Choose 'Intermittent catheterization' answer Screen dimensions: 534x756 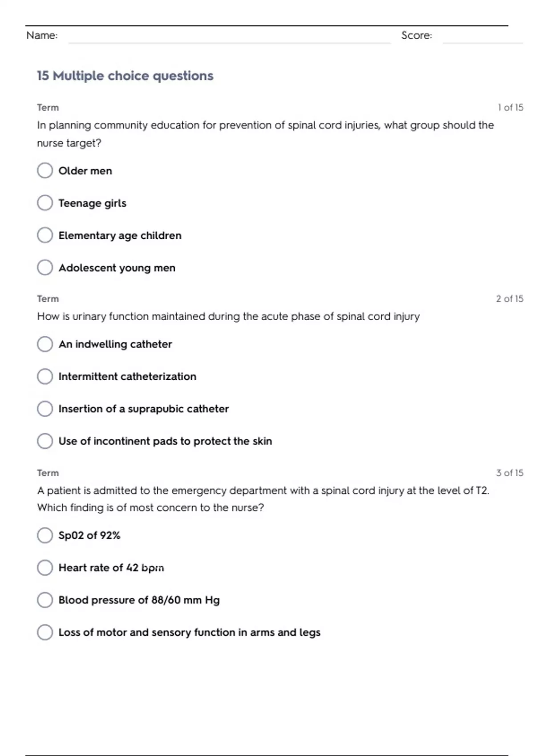point(45,376)
